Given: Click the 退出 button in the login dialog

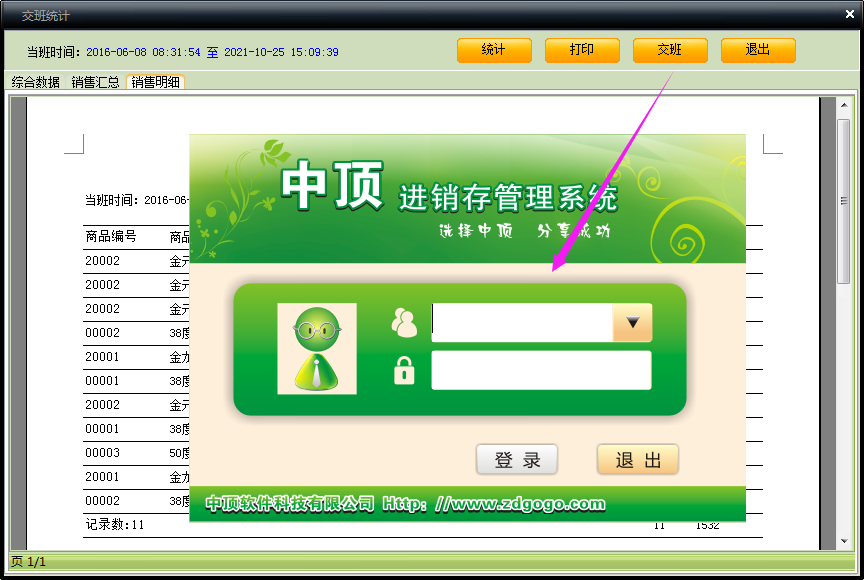Looking at the screenshot, I should (638, 459).
